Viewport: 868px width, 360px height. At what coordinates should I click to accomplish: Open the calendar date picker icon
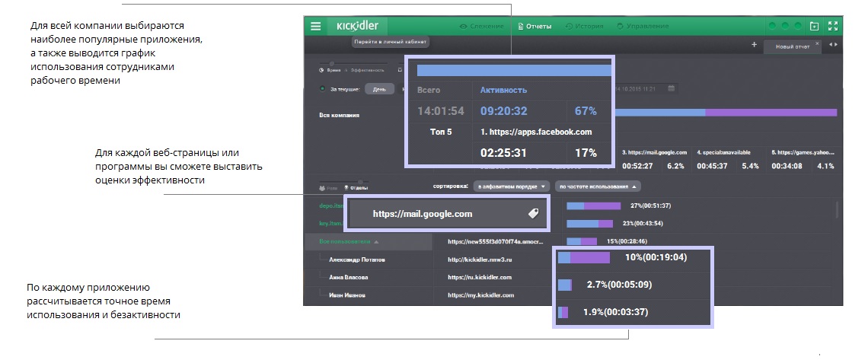672,88
